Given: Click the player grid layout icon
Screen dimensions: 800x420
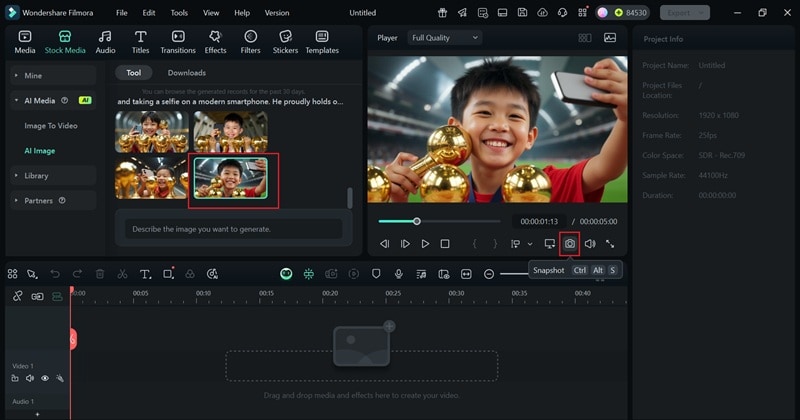Looking at the screenshot, I should 585,38.
